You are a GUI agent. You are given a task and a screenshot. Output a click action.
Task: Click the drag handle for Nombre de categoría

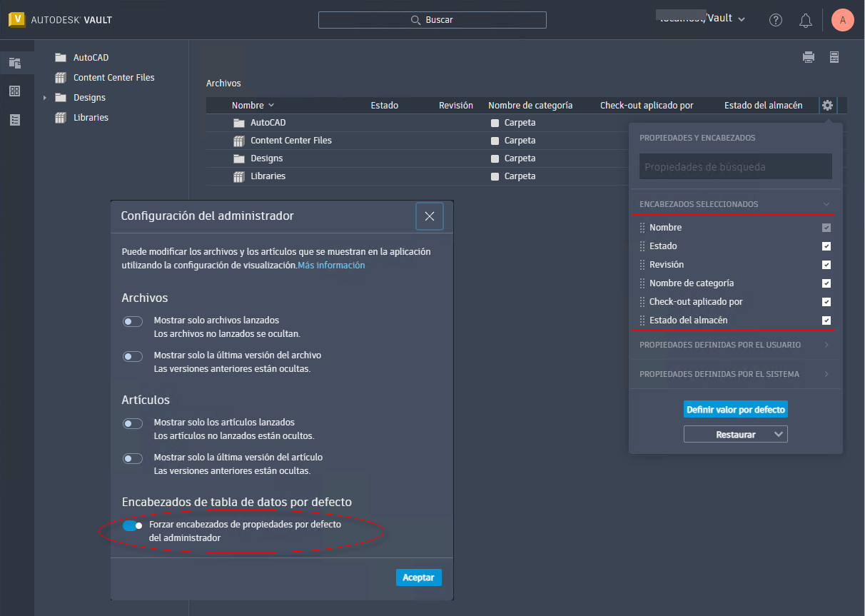(x=642, y=283)
